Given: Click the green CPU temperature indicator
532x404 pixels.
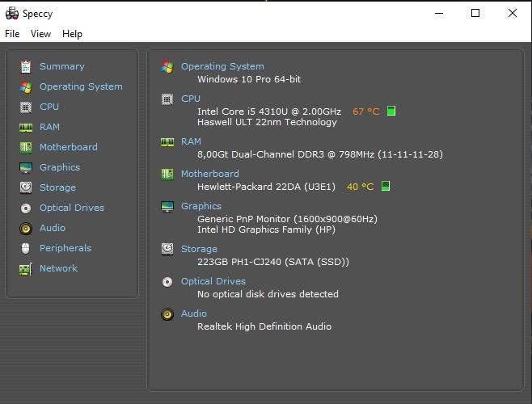Looking at the screenshot, I should point(391,111).
